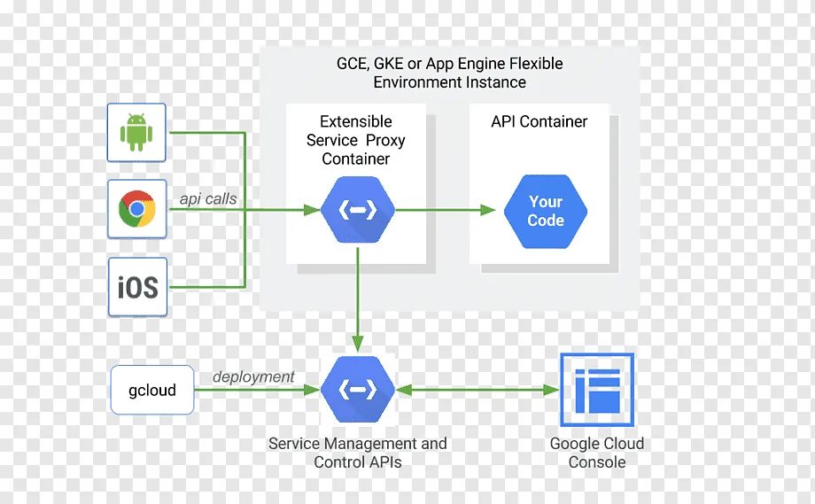Click the Android robot icon
Image resolution: width=815 pixels, height=504 pixels.
point(136,133)
